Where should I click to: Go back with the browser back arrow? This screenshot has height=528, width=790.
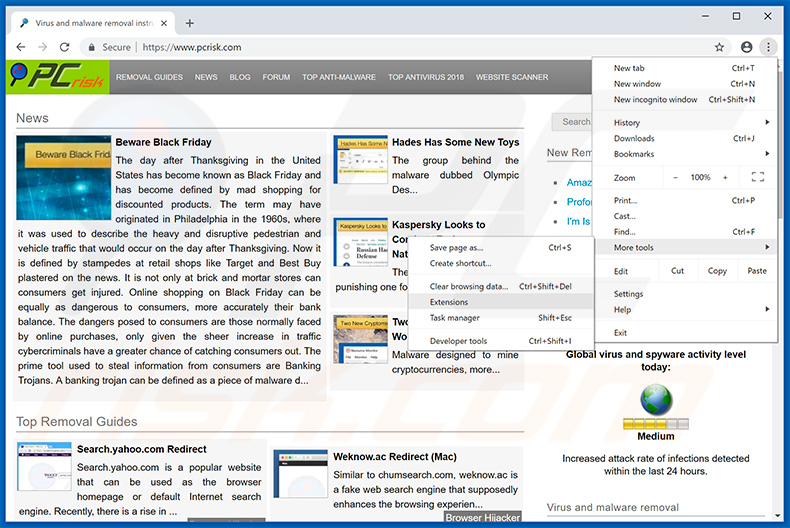click(21, 47)
